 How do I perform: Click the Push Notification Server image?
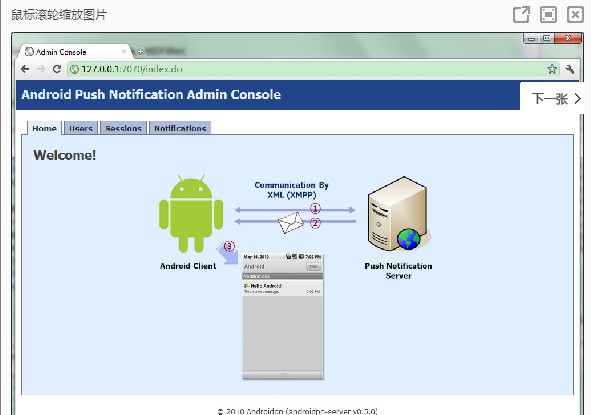(x=399, y=213)
